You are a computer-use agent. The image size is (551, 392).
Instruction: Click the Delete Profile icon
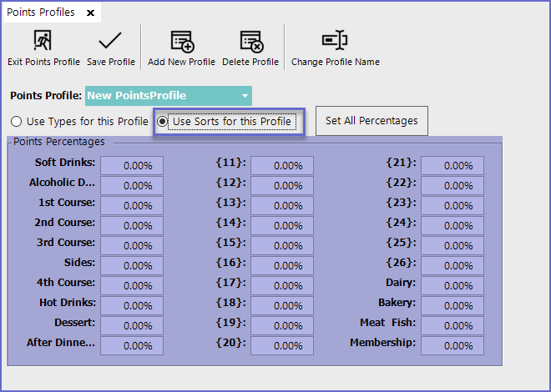(x=250, y=40)
